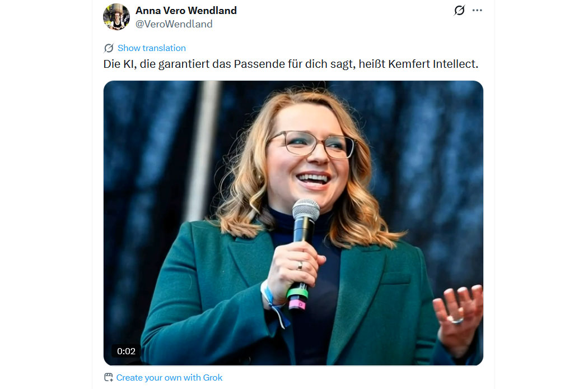
Task: Show translation of the German post
Action: [x=152, y=48]
